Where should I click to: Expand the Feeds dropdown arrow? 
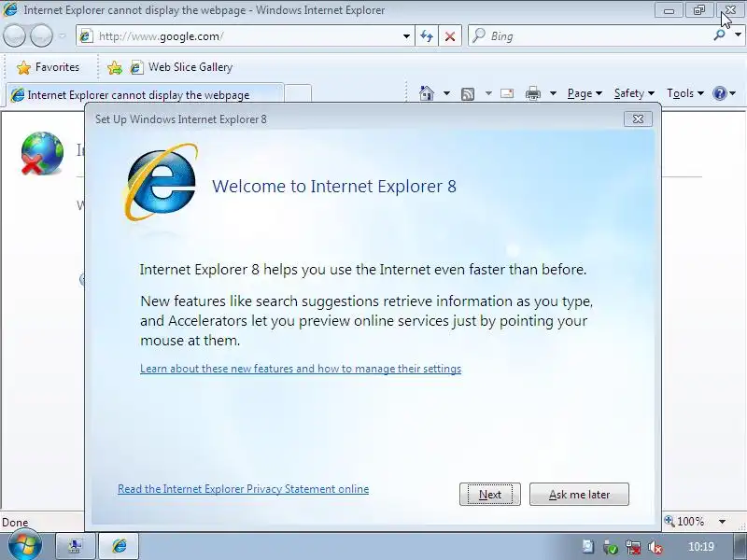point(488,93)
